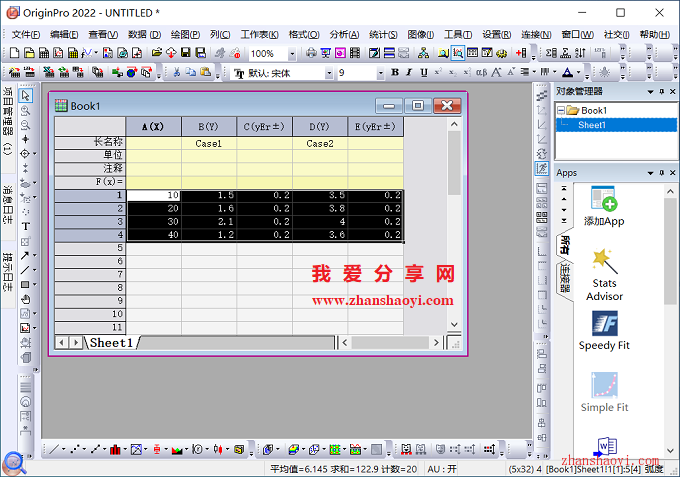Expand the line plot type dropdown arrow
Screen dimensions: 680x477
pyautogui.click(x=63, y=450)
